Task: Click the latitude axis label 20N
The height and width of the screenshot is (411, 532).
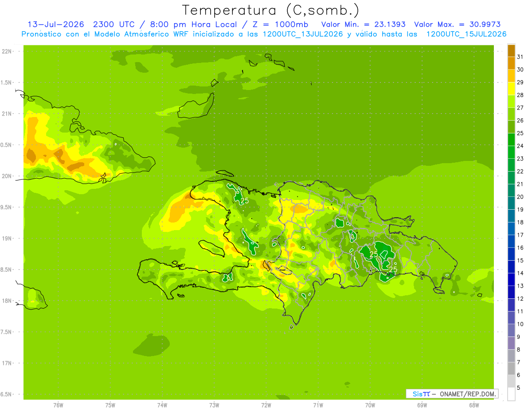Action: coord(7,176)
